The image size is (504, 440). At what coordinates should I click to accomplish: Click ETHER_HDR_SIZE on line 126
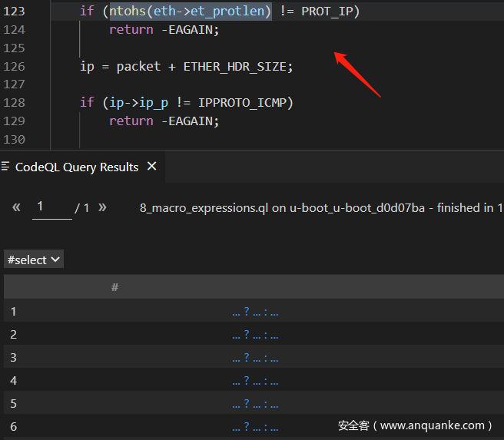coord(237,67)
